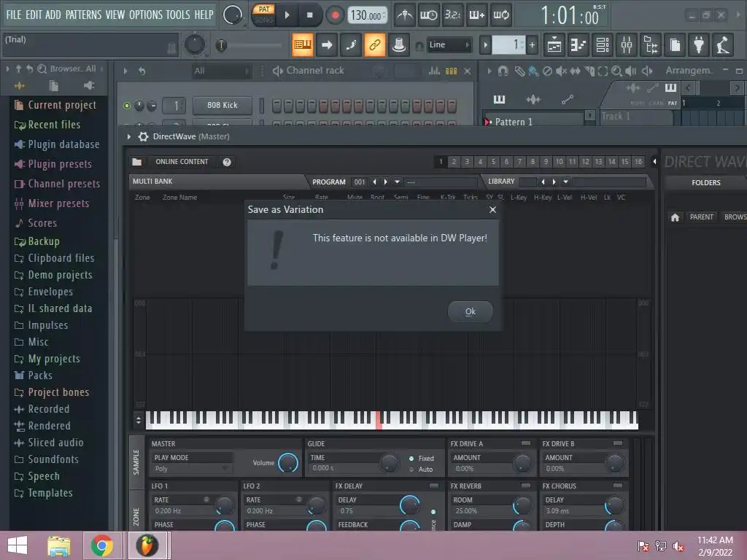The width and height of the screenshot is (747, 560).
Task: Open the PATTERNS menu
Action: pos(83,15)
